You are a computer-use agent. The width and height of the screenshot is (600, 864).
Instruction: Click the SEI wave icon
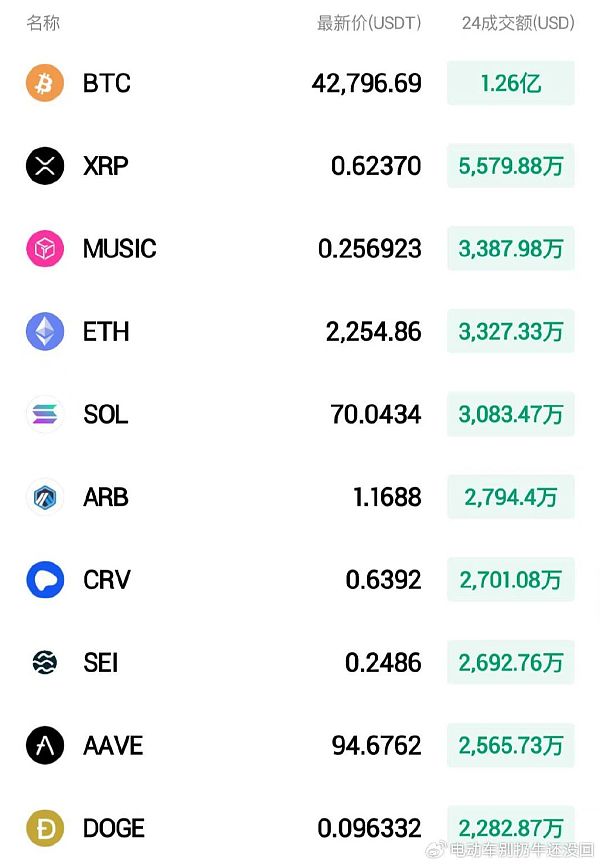click(44, 662)
